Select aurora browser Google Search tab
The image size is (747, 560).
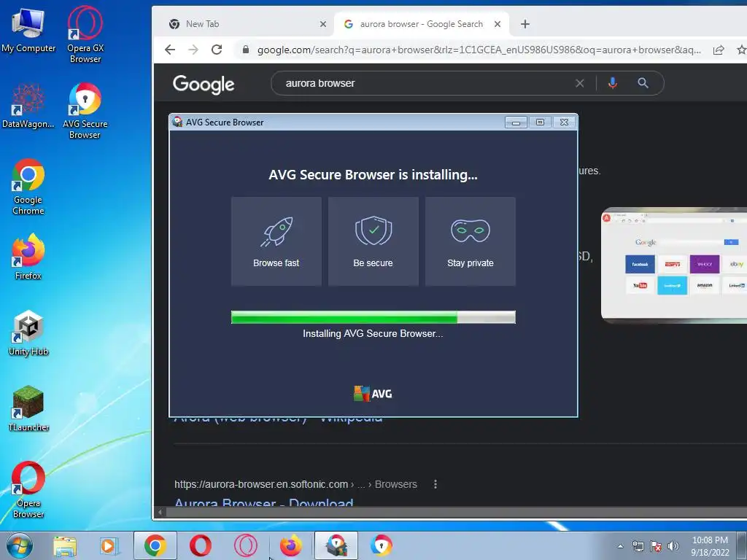tap(421, 24)
